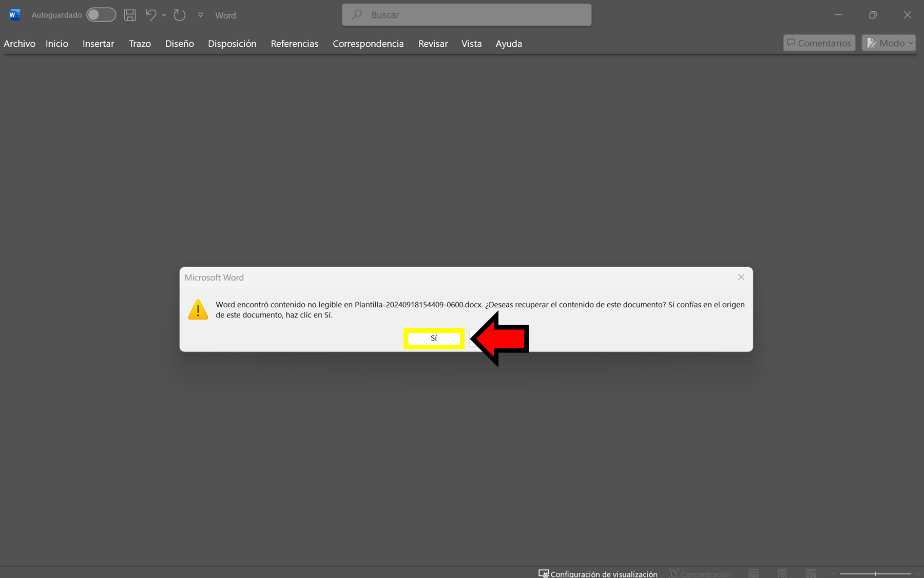Click the magnifier icon in search box

(357, 15)
